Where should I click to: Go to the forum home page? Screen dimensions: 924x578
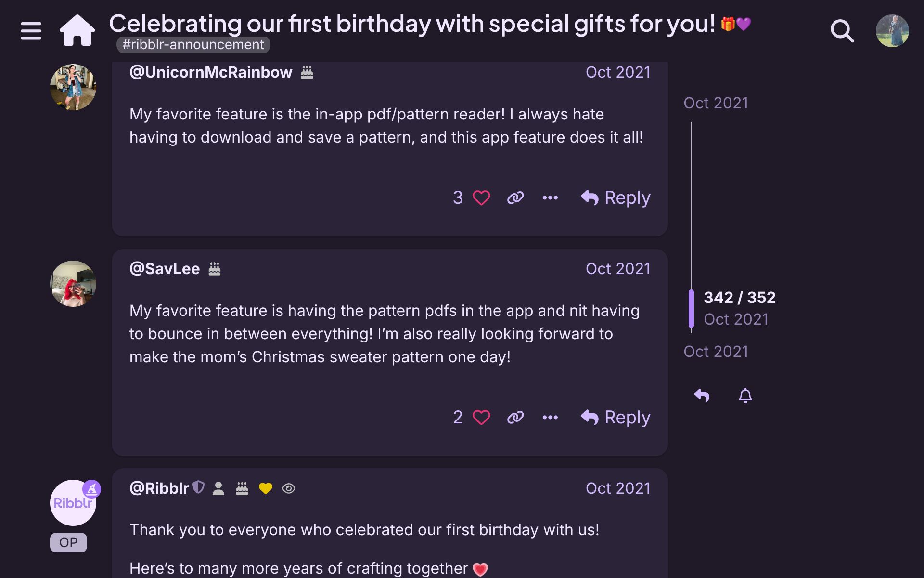(77, 31)
